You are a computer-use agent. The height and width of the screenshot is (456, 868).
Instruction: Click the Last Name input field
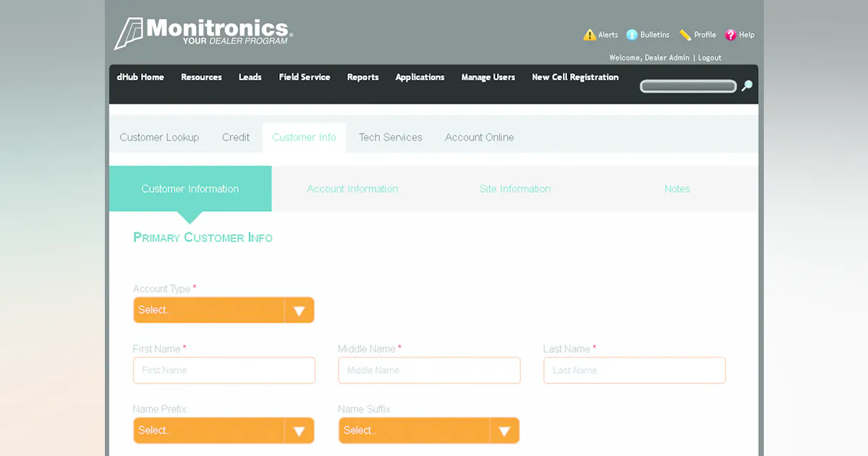(634, 370)
